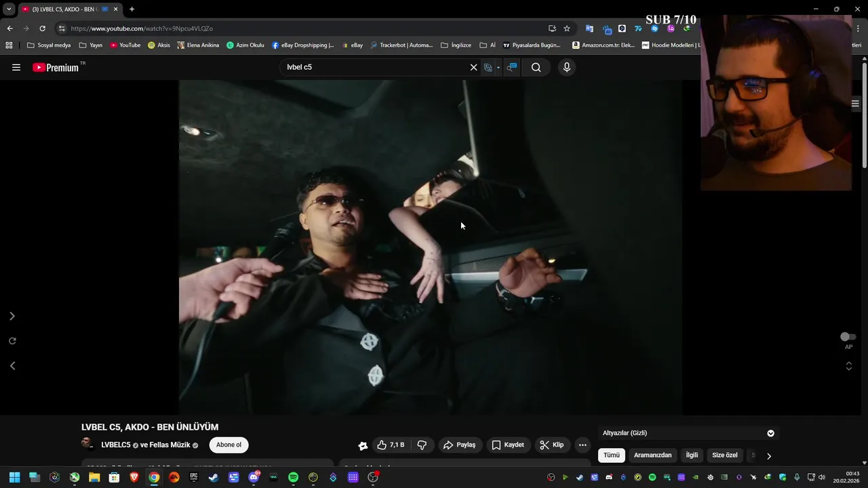Save video with the Kaydet button
The height and width of the screenshot is (488, 868).
[508, 445]
